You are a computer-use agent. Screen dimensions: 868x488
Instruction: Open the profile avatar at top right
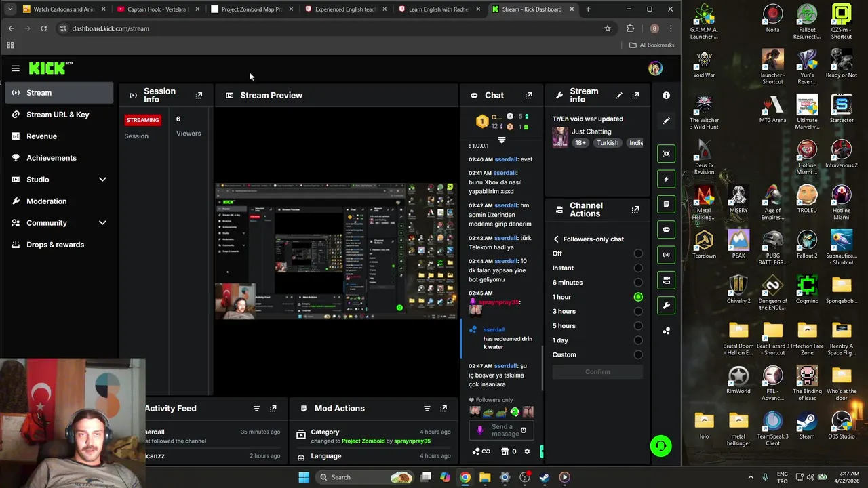coord(654,68)
